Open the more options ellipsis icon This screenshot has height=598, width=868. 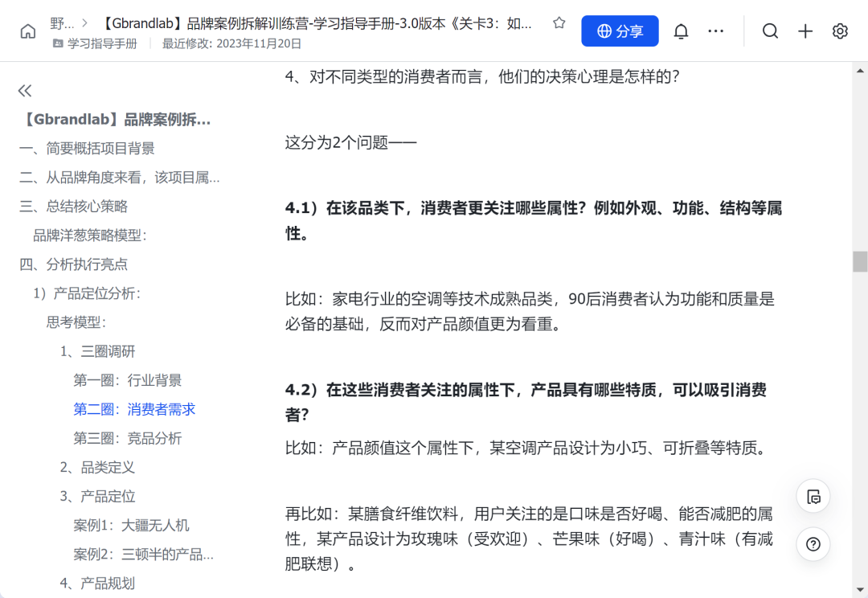715,31
